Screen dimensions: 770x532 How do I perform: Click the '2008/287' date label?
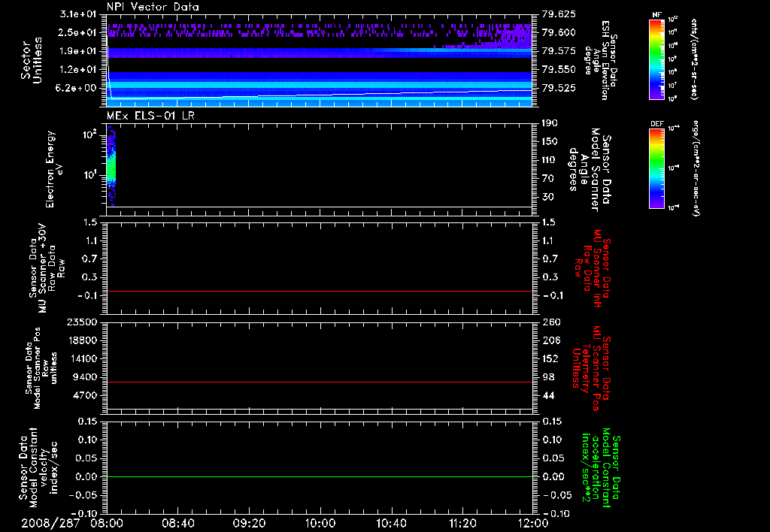(50, 523)
